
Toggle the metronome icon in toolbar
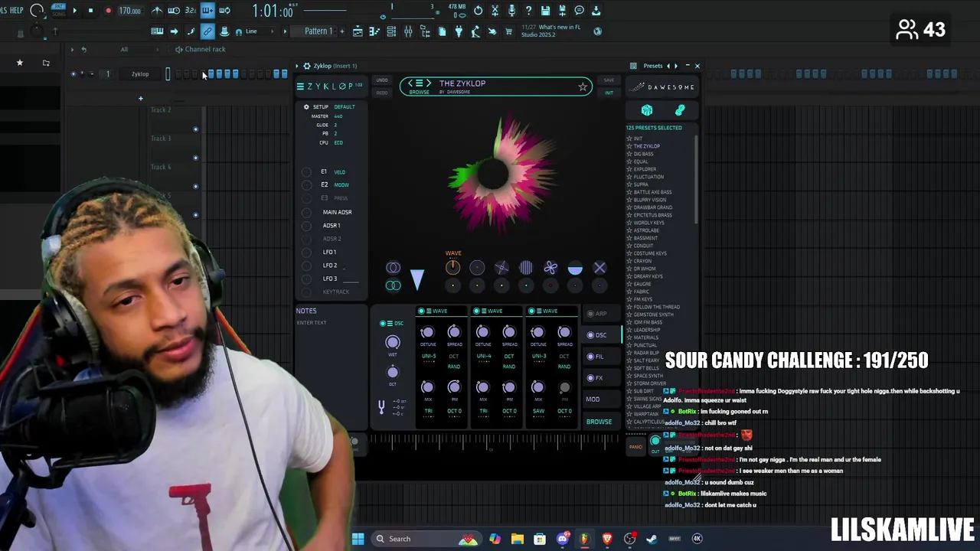[x=157, y=11]
